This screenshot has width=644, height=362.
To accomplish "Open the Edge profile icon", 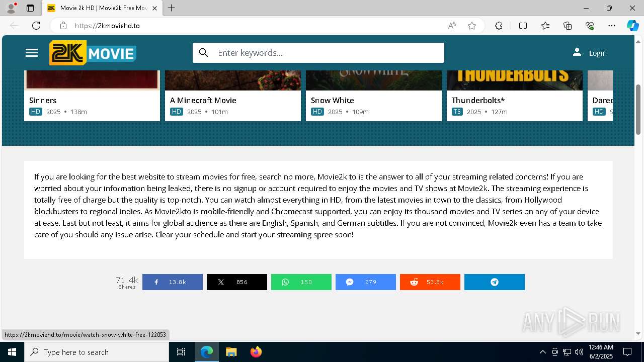I will [11, 8].
